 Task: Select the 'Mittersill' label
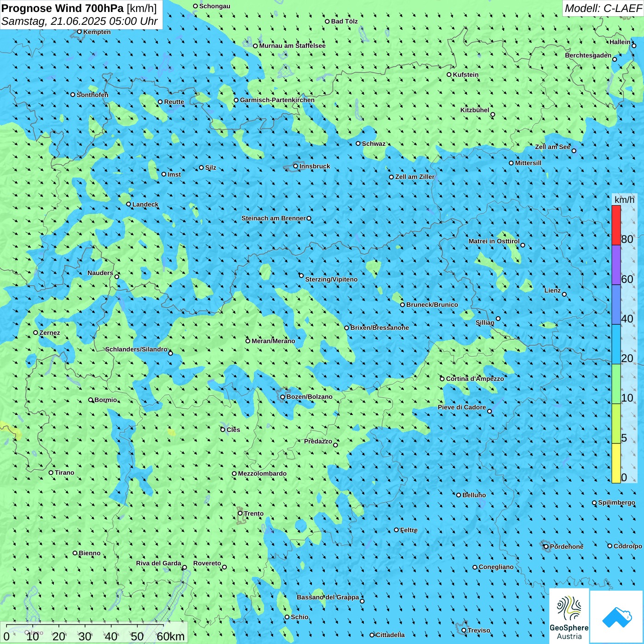(529, 163)
